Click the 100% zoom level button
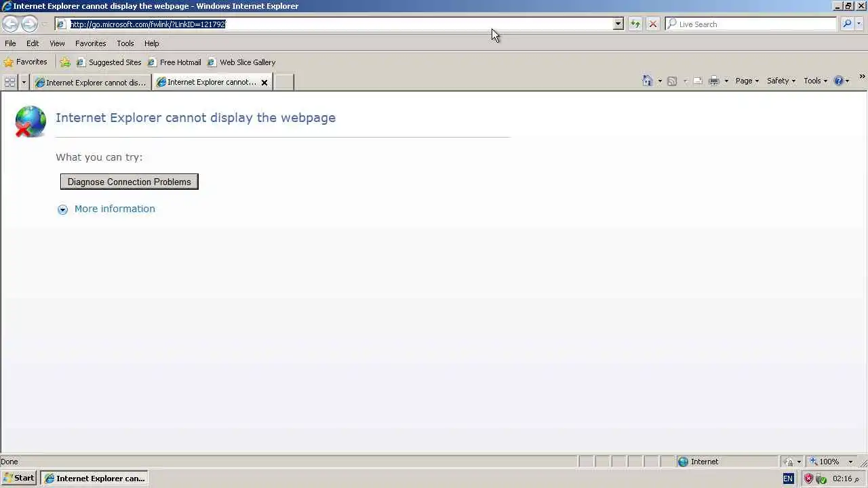 [825, 462]
